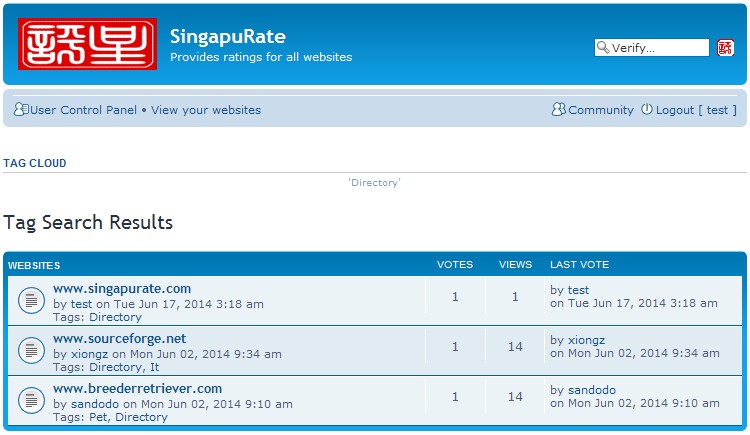Open www.singapurate.com website entry
This screenshot has height=435, width=750.
[x=122, y=289]
